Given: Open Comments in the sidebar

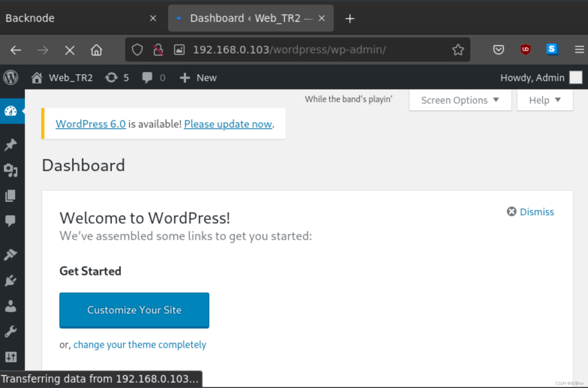Looking at the screenshot, I should click(x=11, y=221).
